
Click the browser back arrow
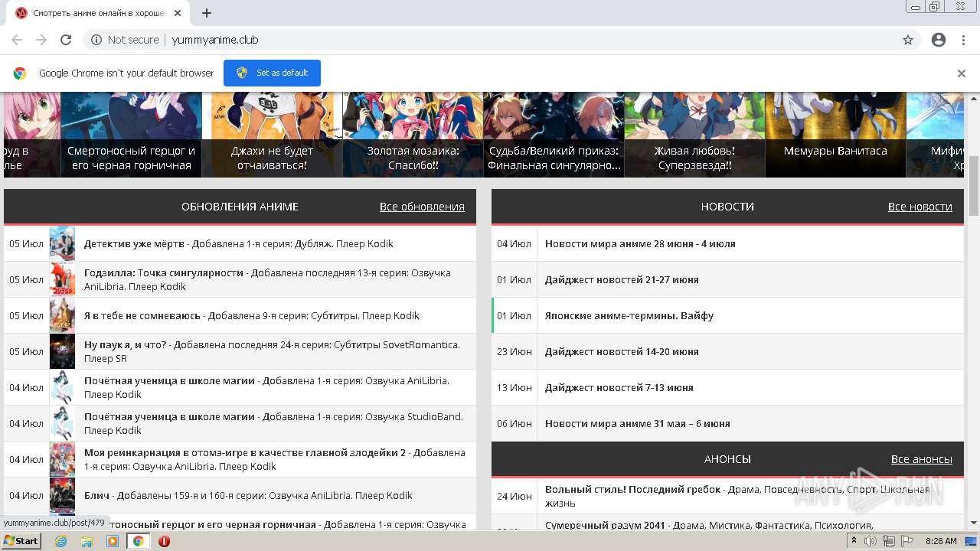point(17,40)
